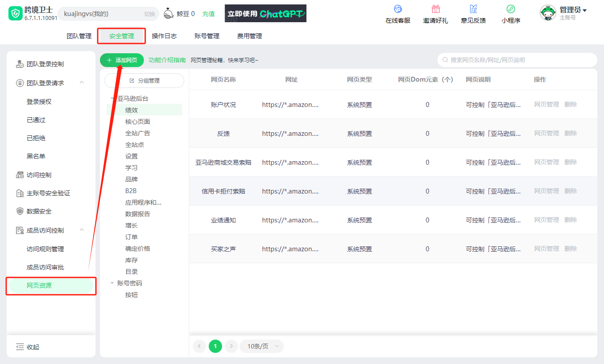Collapse the 成员访问控制 section chevron
This screenshot has width=604, height=364.
pos(82,230)
